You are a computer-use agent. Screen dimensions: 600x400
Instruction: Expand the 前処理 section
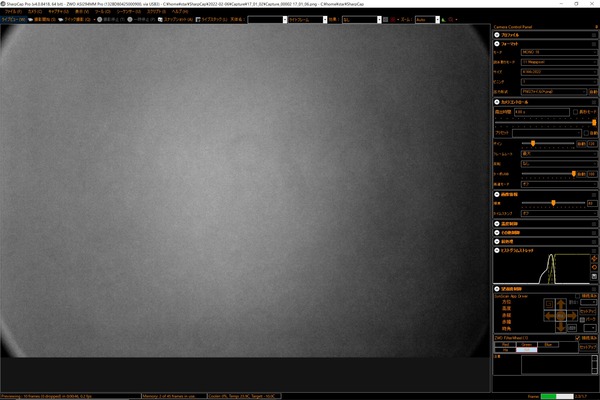[497, 242]
